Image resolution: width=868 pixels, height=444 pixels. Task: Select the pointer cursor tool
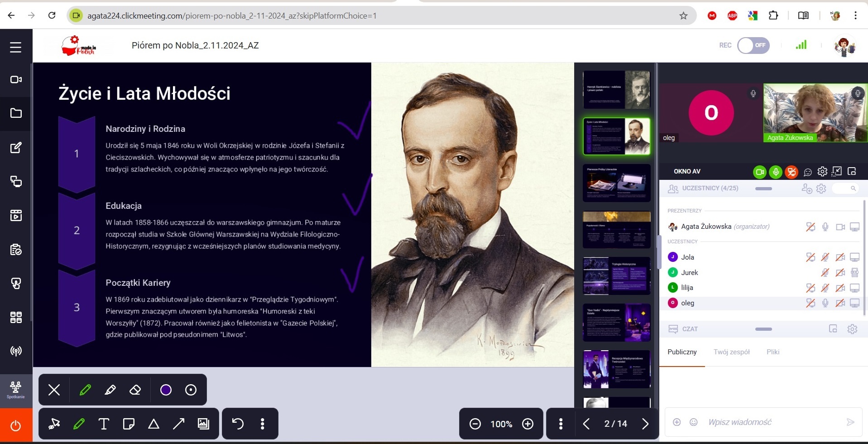tap(54, 424)
